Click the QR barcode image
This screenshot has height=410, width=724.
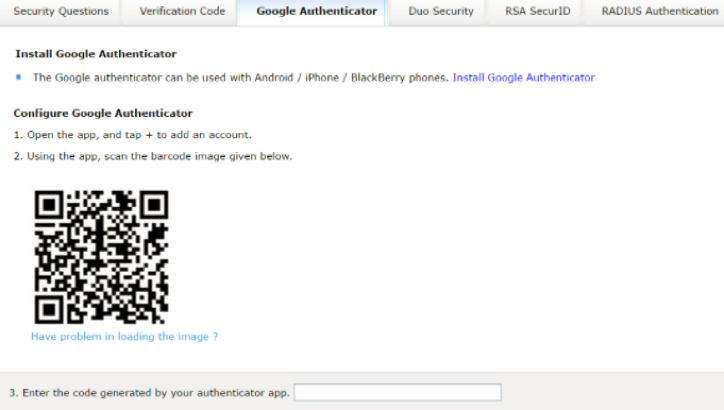pos(101,257)
